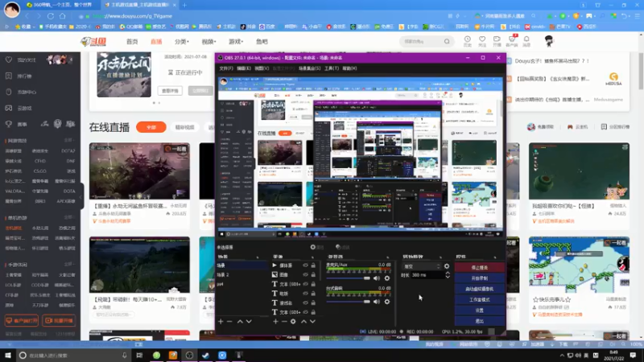Select 场景 2 in Scenes list
The image size is (644, 362).
click(x=242, y=274)
